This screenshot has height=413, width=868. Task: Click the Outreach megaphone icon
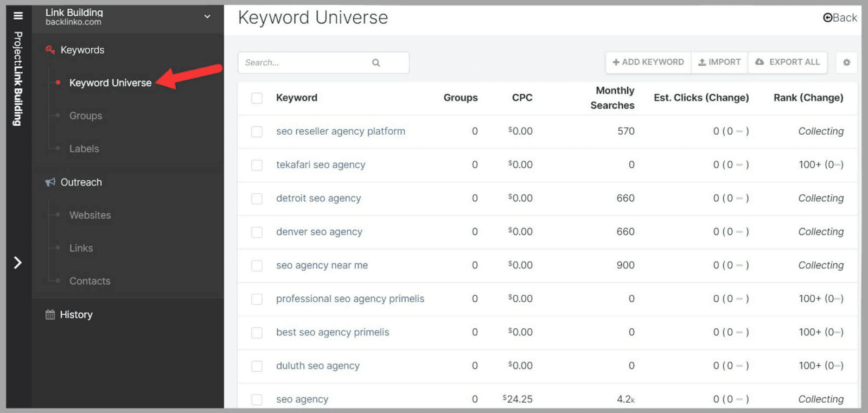pos(50,182)
